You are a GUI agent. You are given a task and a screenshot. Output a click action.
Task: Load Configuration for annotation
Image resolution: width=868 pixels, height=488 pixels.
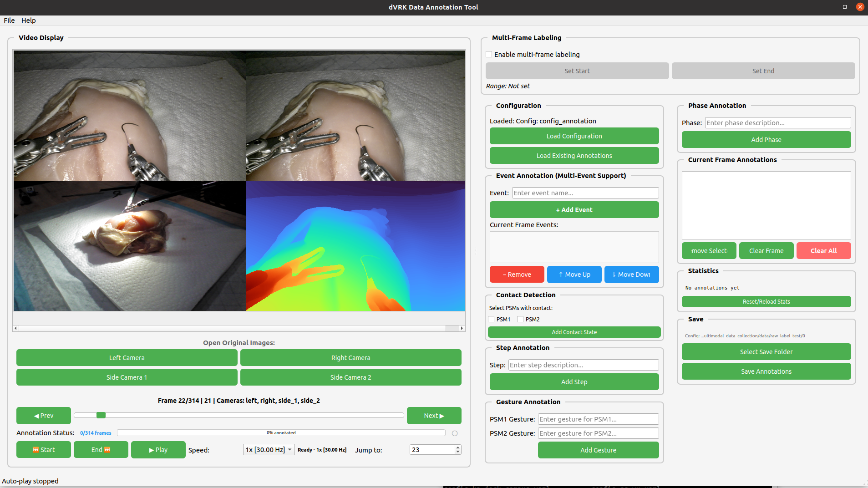pos(574,136)
